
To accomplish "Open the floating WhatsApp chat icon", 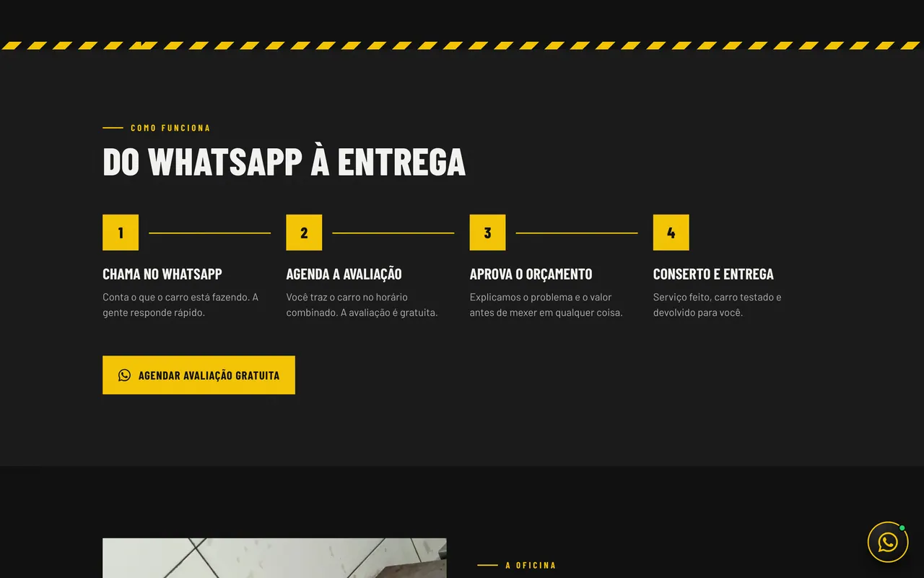I will coord(888,542).
